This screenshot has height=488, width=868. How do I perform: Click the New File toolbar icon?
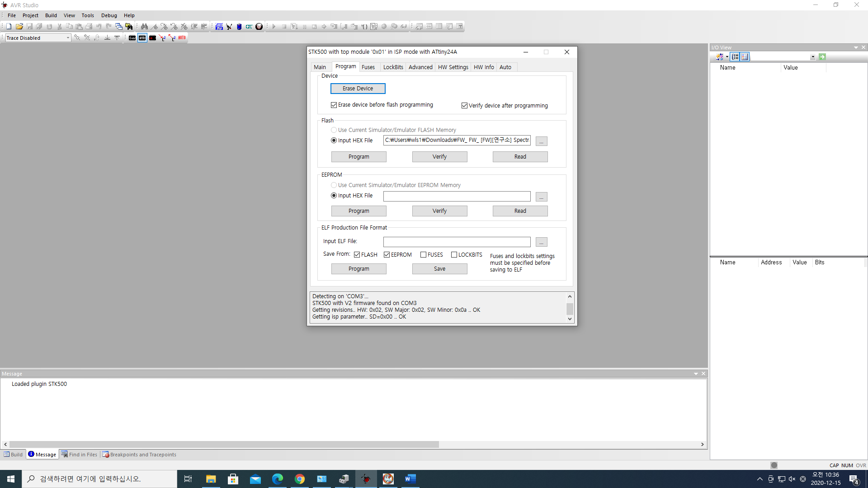pyautogui.click(x=9, y=27)
